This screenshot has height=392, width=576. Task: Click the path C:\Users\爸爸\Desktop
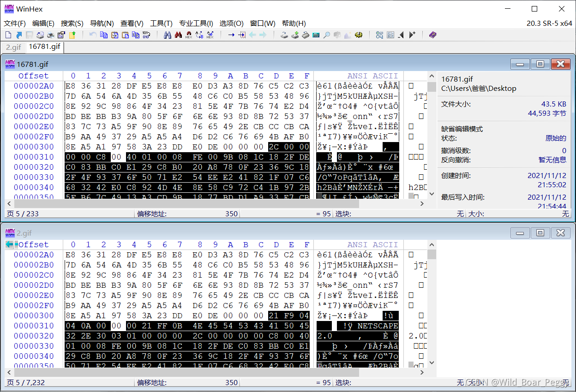click(x=479, y=89)
